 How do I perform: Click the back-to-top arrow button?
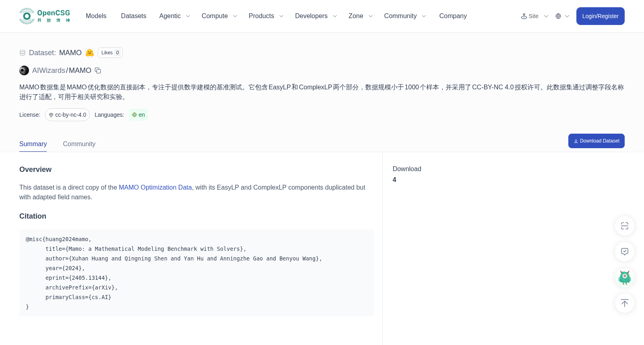625,303
